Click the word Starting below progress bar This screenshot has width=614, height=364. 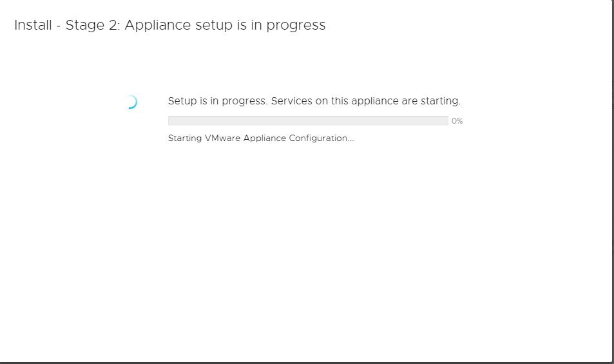tap(185, 138)
